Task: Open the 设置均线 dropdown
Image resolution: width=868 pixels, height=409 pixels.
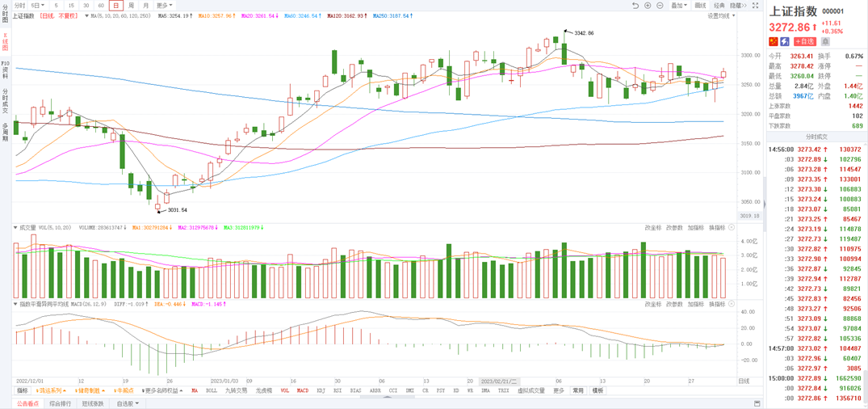Action: point(721,15)
